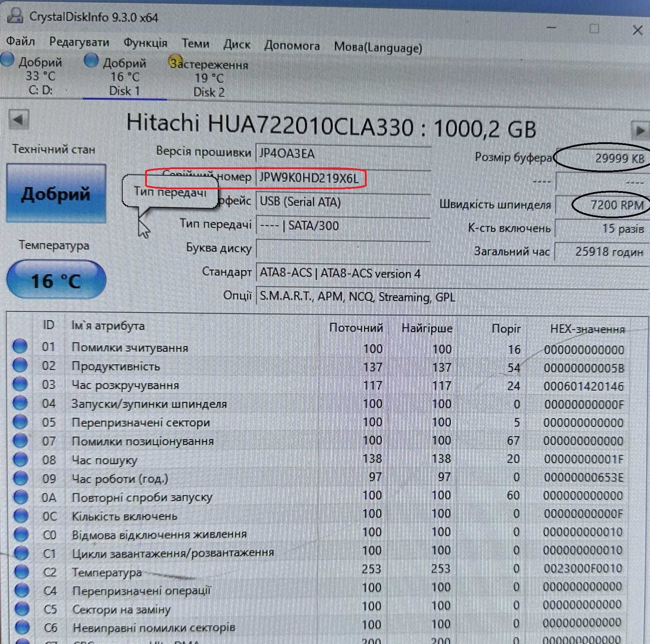Click status icon of attribute 01 Помилки зчитування
The image size is (650, 644).
click(20, 346)
